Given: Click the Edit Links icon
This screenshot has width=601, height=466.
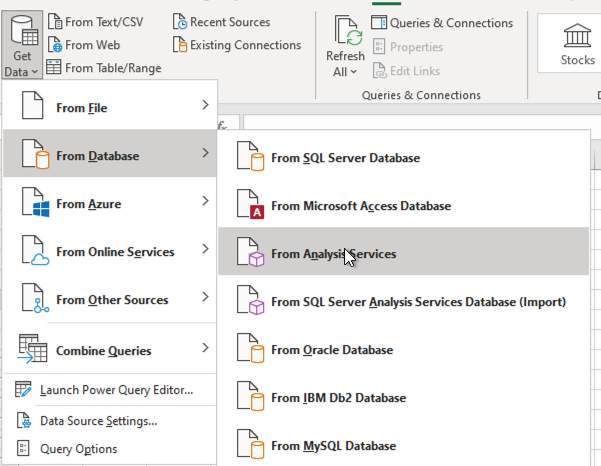Looking at the screenshot, I should (x=379, y=71).
